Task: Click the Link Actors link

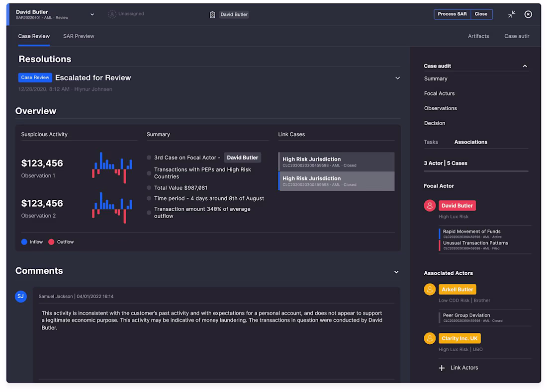Action: pos(464,368)
